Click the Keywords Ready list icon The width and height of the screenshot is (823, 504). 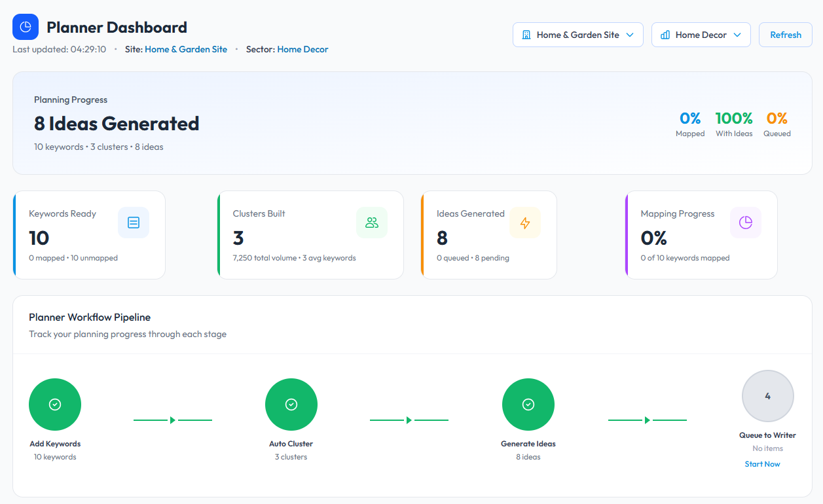pos(134,223)
